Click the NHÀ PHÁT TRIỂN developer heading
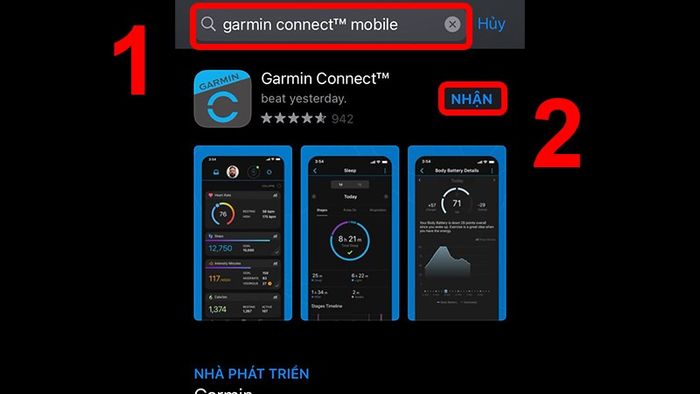 pyautogui.click(x=251, y=374)
